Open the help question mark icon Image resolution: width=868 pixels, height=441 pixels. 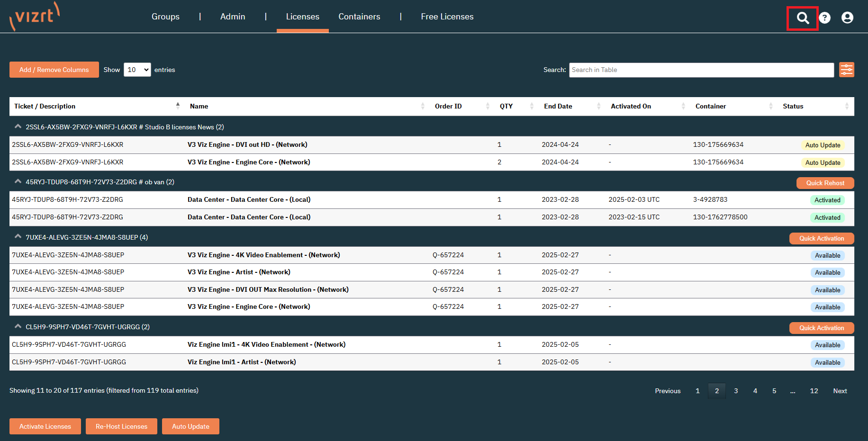point(825,18)
